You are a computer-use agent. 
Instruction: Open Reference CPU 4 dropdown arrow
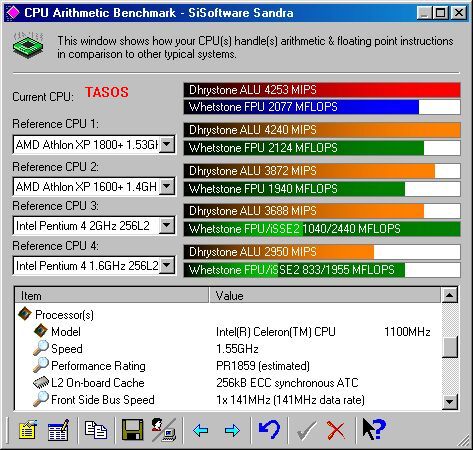coord(167,266)
